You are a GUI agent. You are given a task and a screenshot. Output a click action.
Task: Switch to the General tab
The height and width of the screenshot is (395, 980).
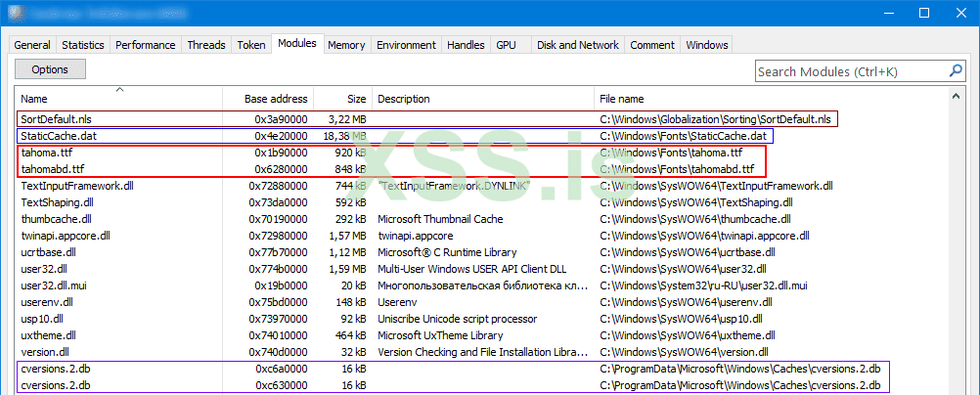point(32,45)
